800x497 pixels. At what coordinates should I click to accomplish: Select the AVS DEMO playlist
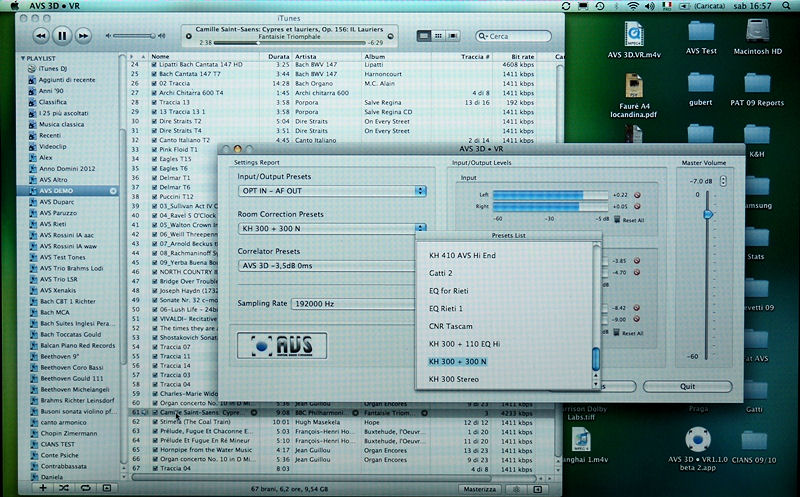click(x=68, y=191)
